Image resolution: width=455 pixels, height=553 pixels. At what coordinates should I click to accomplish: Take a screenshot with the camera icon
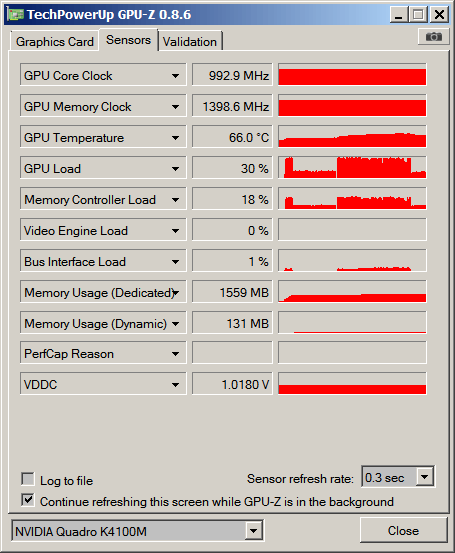[433, 36]
